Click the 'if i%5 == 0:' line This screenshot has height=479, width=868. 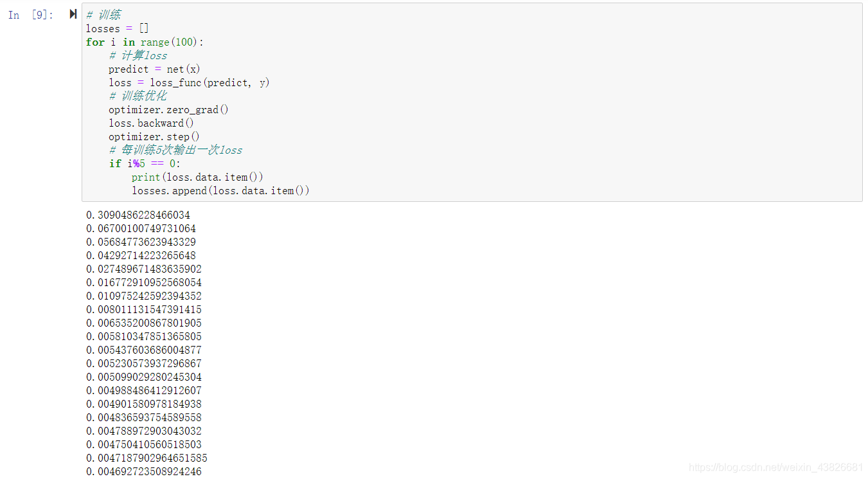pos(145,163)
